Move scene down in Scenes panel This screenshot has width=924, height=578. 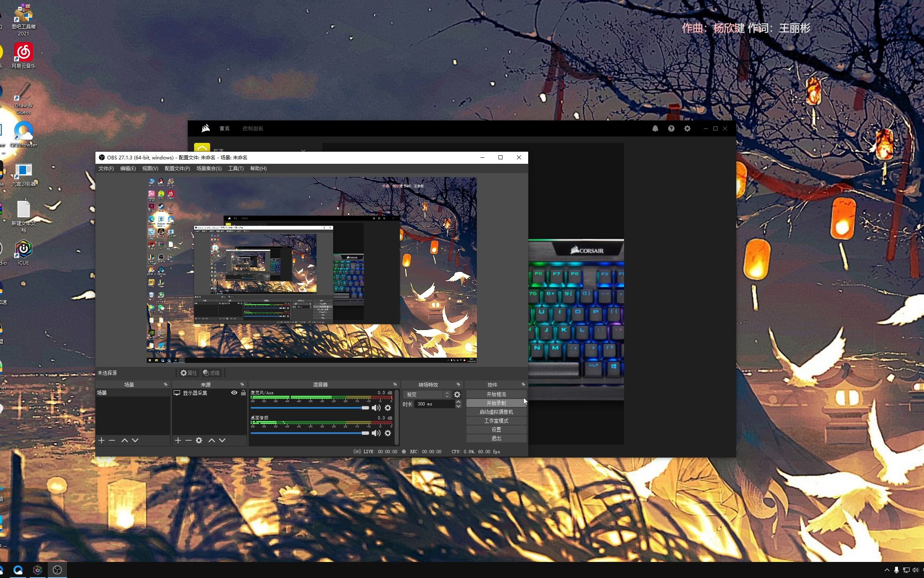click(135, 440)
